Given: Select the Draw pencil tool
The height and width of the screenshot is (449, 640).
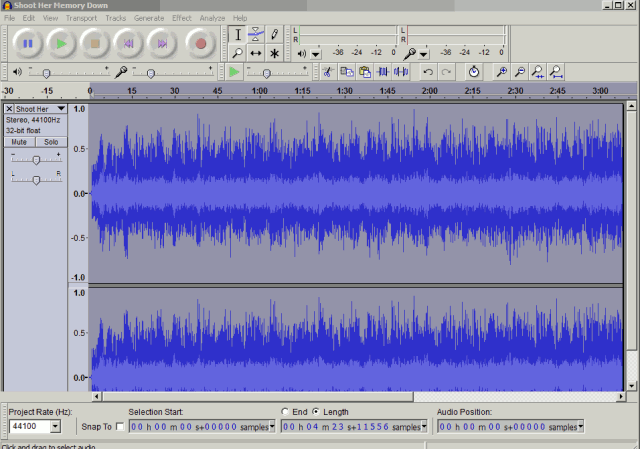Looking at the screenshot, I should 274,35.
